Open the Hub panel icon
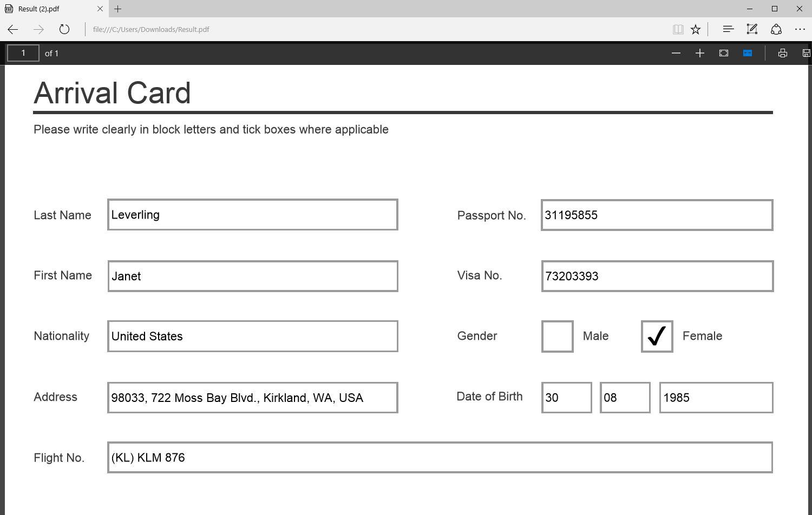The image size is (812, 515). [728, 29]
